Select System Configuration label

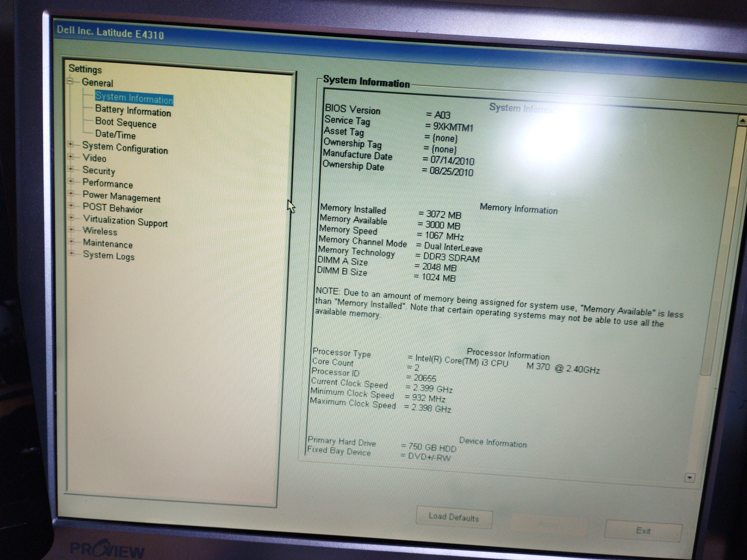click(x=125, y=148)
